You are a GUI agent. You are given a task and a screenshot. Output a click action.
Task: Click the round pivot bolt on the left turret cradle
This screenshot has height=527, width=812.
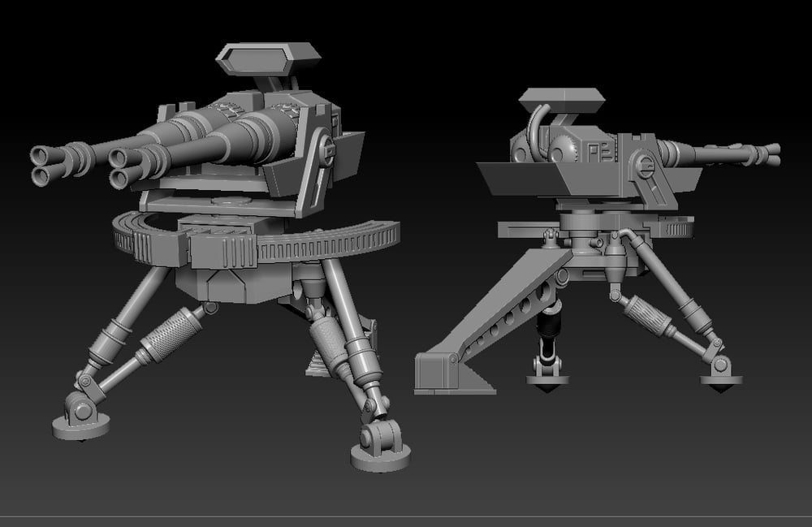327,149
